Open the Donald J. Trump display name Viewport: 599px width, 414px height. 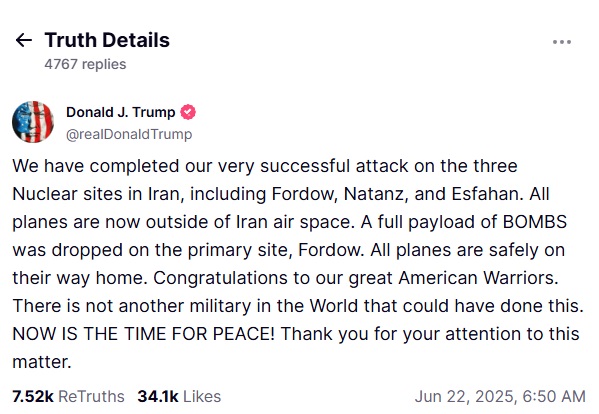point(120,112)
